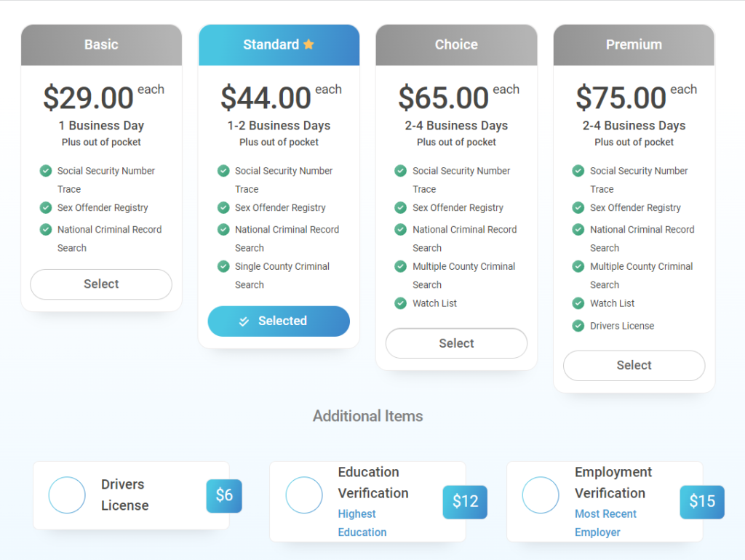The width and height of the screenshot is (745, 560).
Task: Click Choice plan Watch List checkmark icon
Action: (x=400, y=303)
